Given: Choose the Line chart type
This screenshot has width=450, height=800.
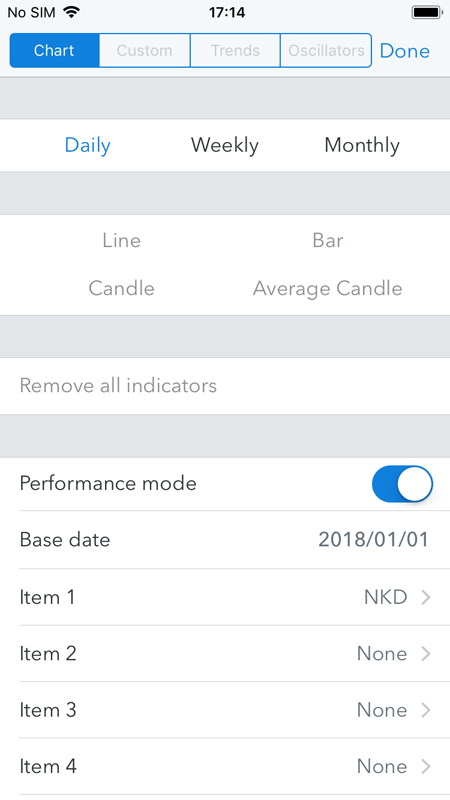Looking at the screenshot, I should pyautogui.click(x=121, y=240).
